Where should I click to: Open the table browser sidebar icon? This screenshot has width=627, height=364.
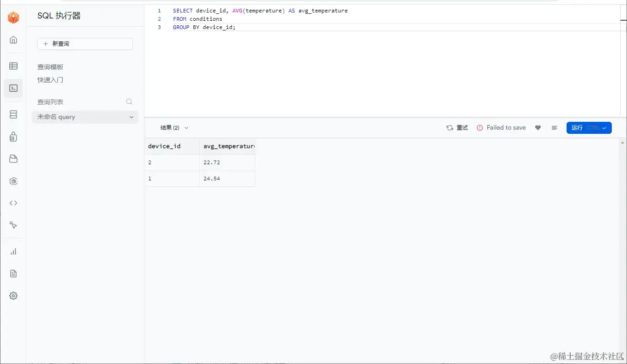pos(13,66)
